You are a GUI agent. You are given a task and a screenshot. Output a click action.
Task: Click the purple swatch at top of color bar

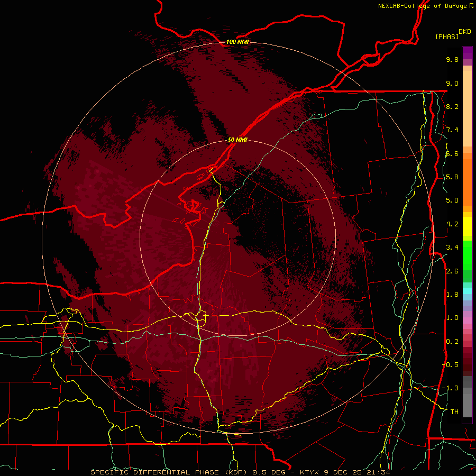click(467, 53)
